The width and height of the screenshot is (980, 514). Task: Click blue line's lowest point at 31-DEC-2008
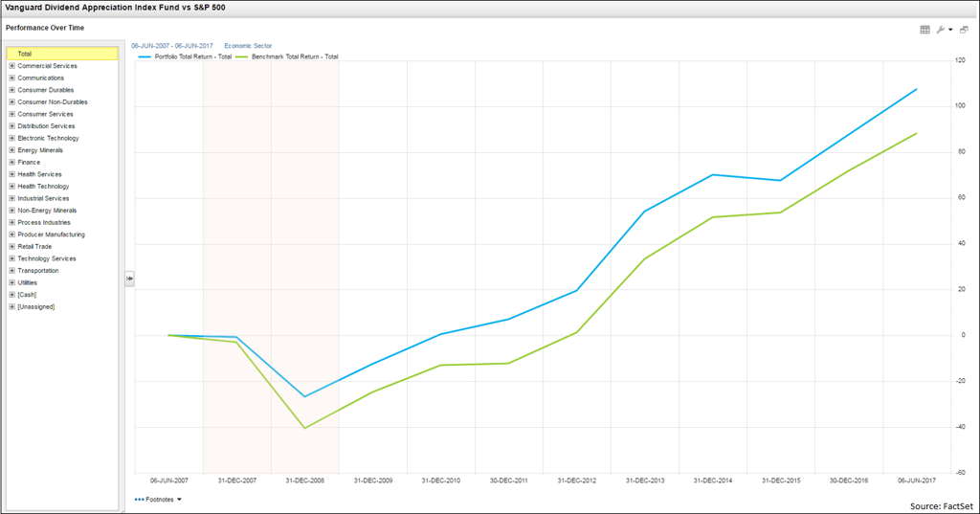point(305,396)
